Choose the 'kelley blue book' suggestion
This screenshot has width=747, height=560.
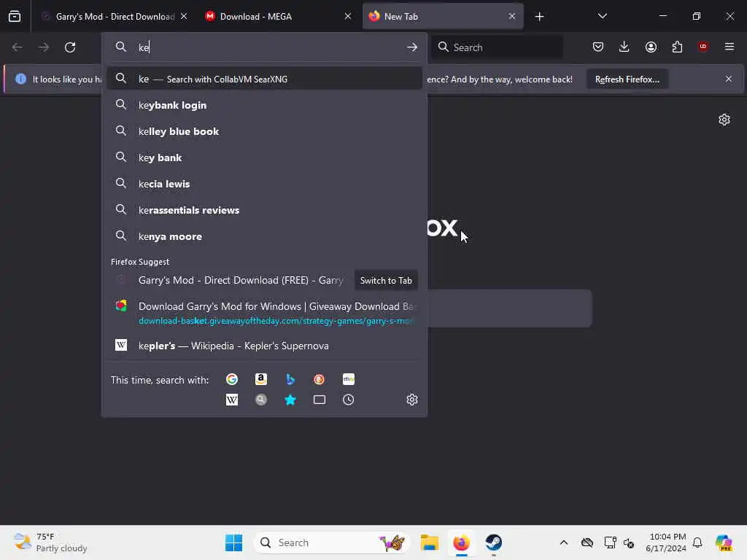coord(264,131)
